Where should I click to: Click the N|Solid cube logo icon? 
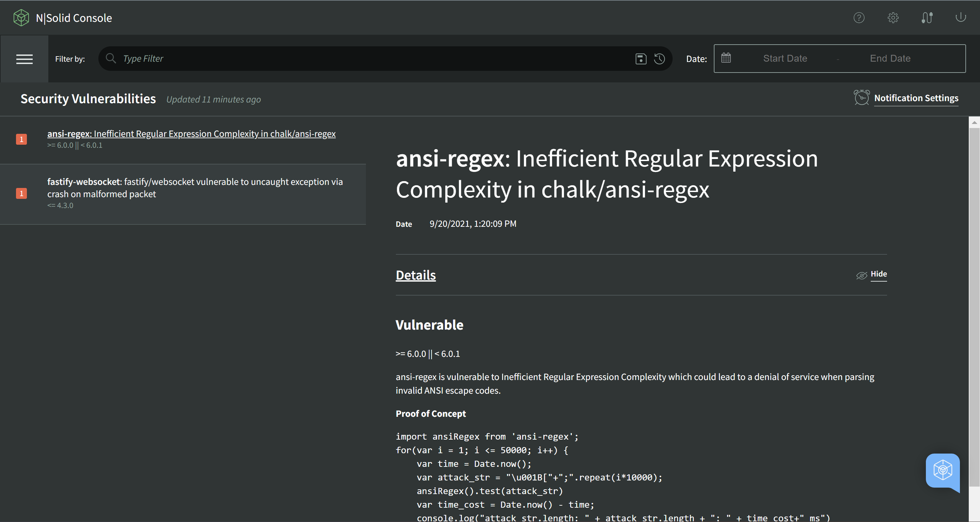pos(21,17)
